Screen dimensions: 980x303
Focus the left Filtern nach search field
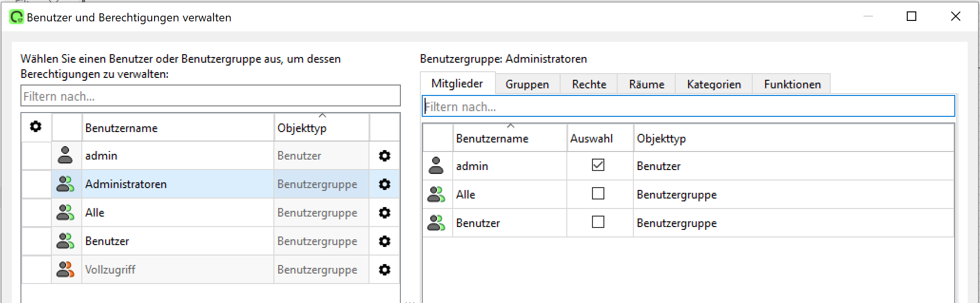[x=211, y=96]
